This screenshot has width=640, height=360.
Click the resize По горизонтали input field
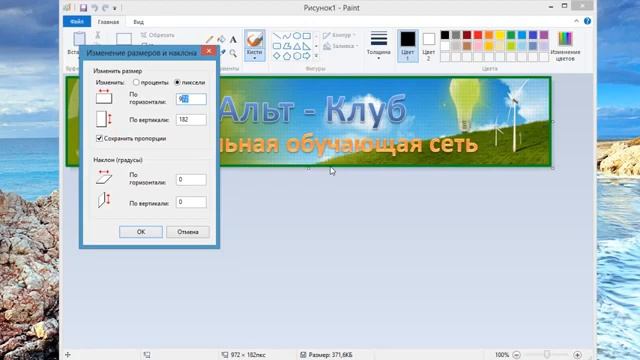pos(191,99)
